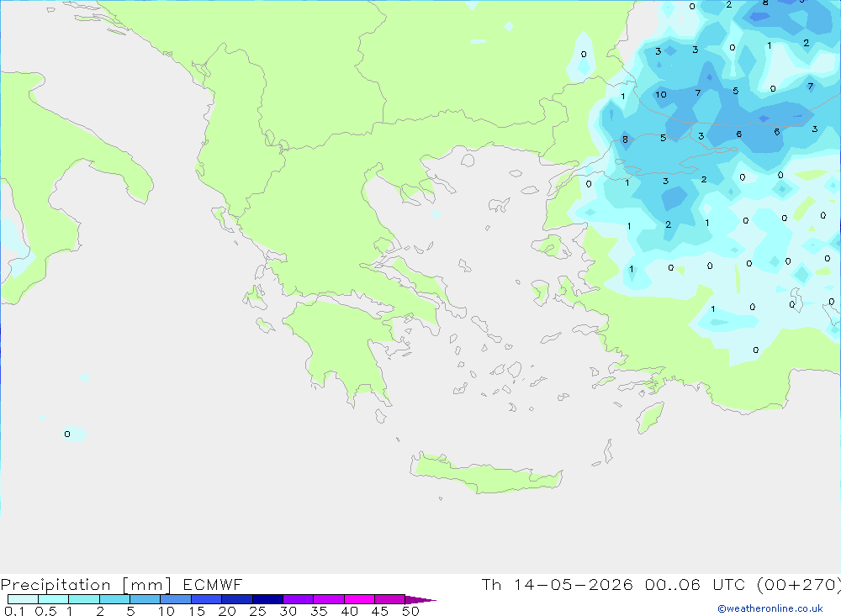This screenshot has height=616, width=841.
Task: Click the "30" legend scale label
Action: click(x=288, y=611)
